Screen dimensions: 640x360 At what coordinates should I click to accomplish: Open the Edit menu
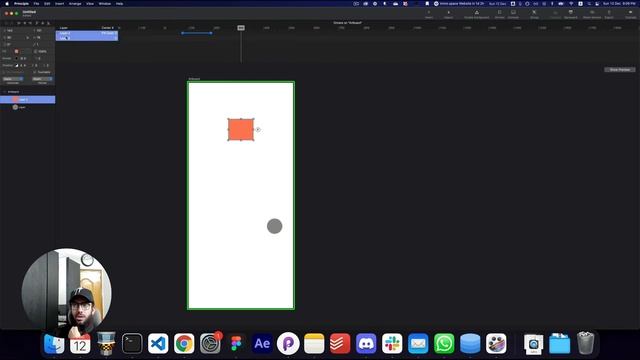pos(47,4)
